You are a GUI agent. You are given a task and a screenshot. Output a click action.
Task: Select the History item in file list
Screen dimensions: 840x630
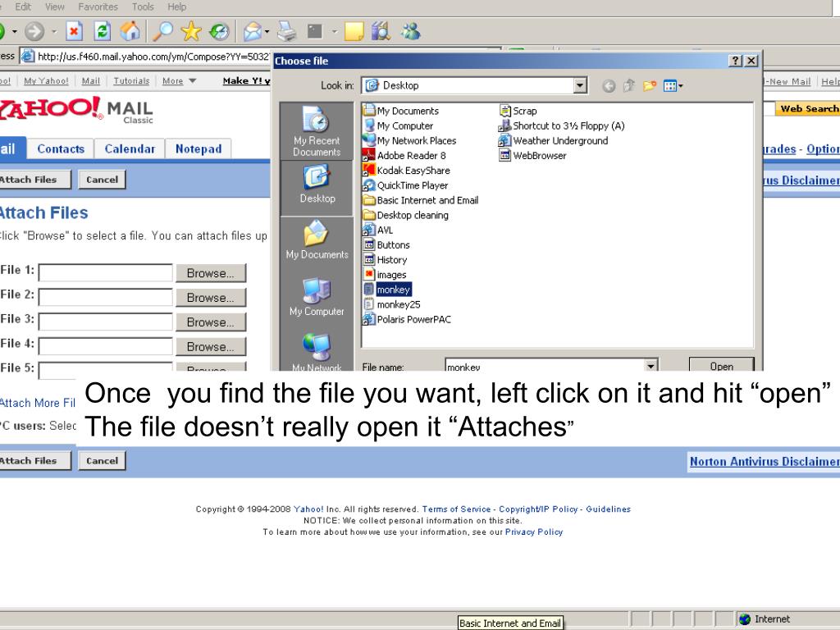[386, 260]
